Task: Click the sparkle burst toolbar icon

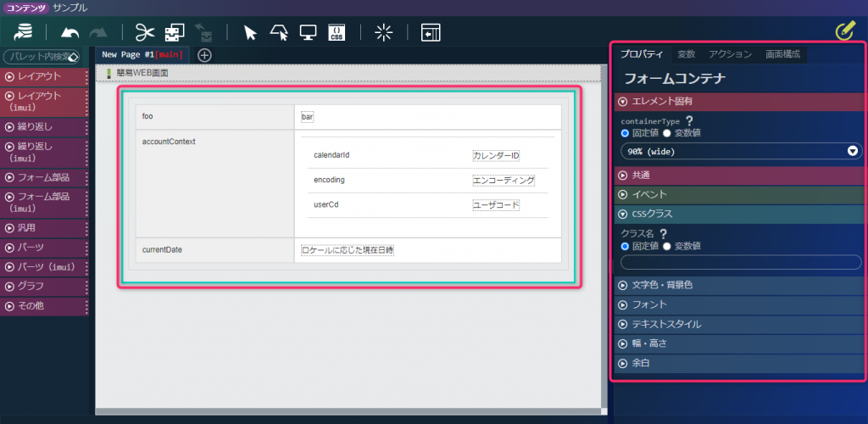Action: coord(383,33)
